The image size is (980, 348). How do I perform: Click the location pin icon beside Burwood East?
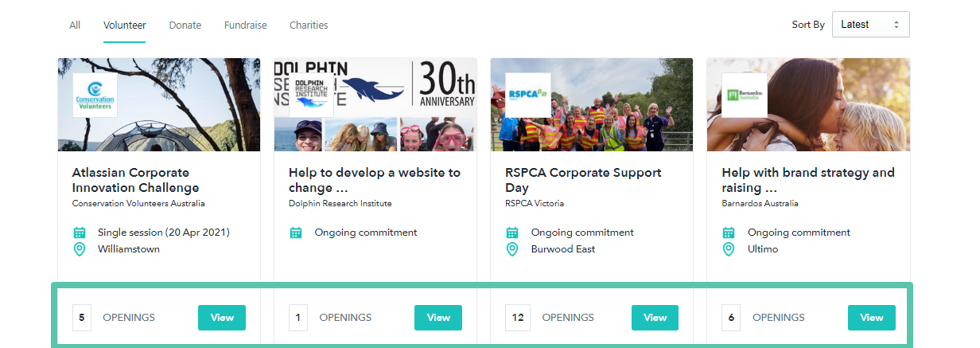click(x=512, y=249)
